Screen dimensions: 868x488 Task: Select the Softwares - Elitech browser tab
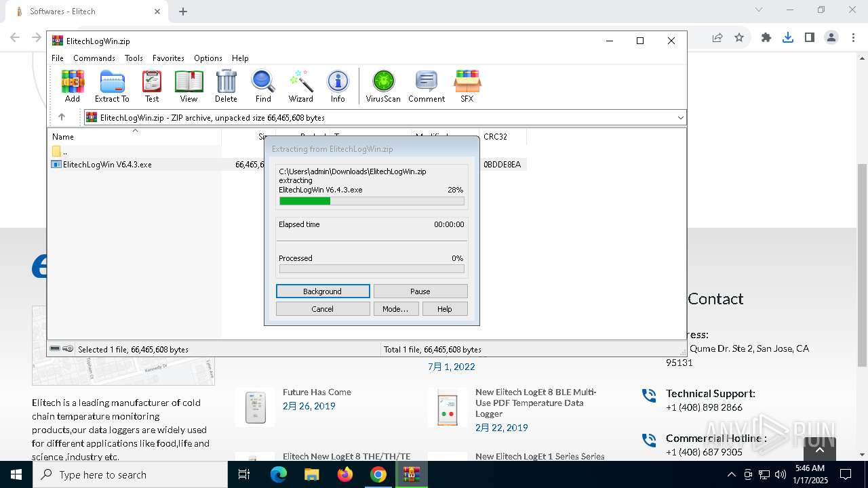pos(88,12)
